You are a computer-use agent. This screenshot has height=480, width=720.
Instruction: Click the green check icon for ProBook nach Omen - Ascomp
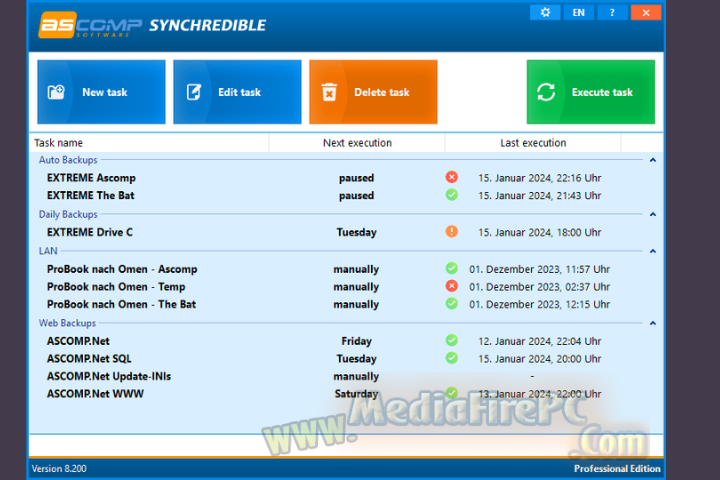(452, 268)
